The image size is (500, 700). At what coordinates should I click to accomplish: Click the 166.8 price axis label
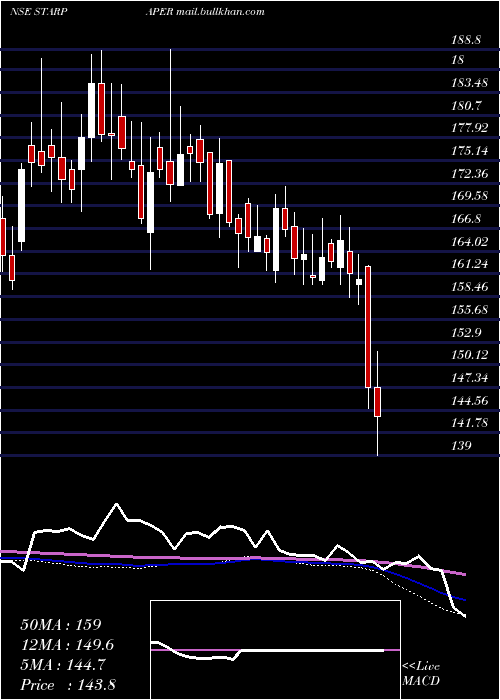coord(467,219)
